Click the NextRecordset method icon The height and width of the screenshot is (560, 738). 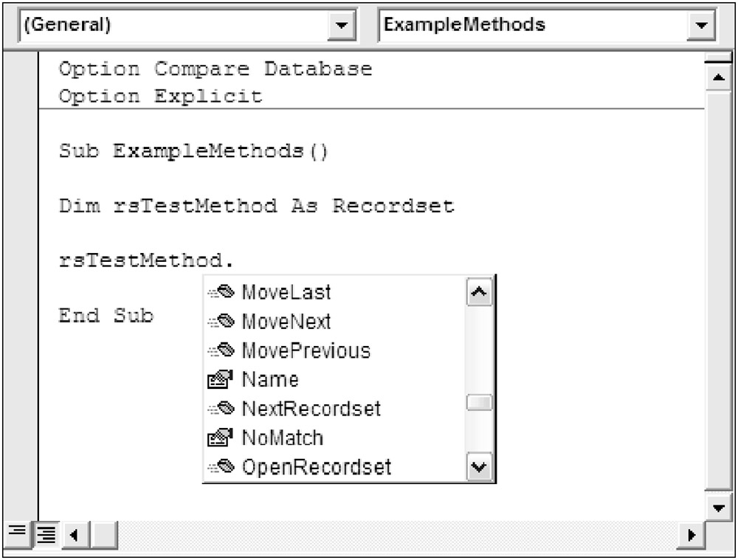click(221, 409)
